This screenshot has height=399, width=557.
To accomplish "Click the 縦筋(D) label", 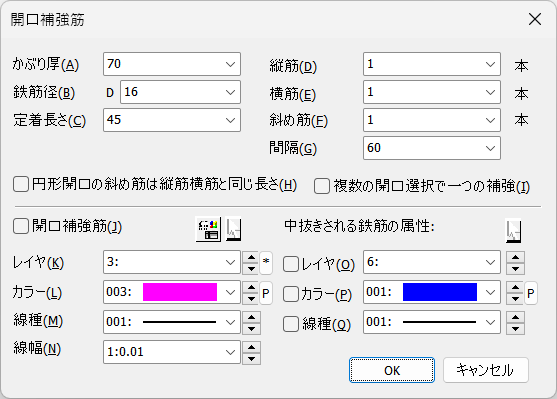I will click(293, 66).
